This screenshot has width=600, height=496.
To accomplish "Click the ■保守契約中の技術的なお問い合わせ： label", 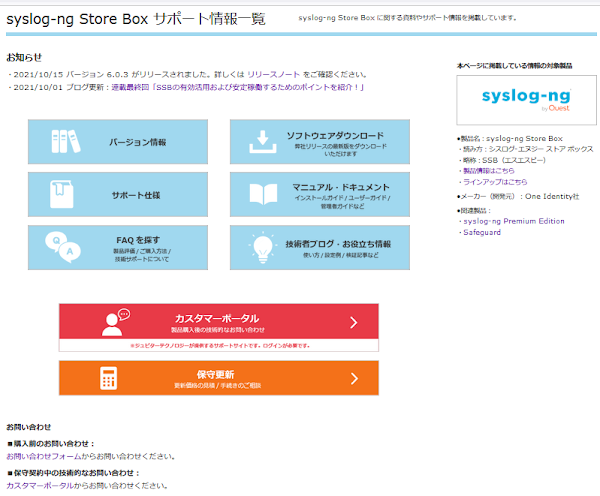I will (x=73, y=473).
